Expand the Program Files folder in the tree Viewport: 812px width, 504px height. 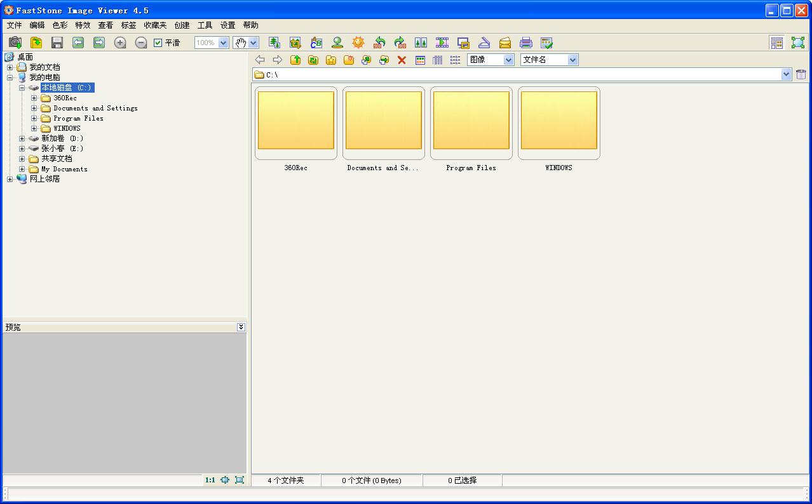point(35,118)
